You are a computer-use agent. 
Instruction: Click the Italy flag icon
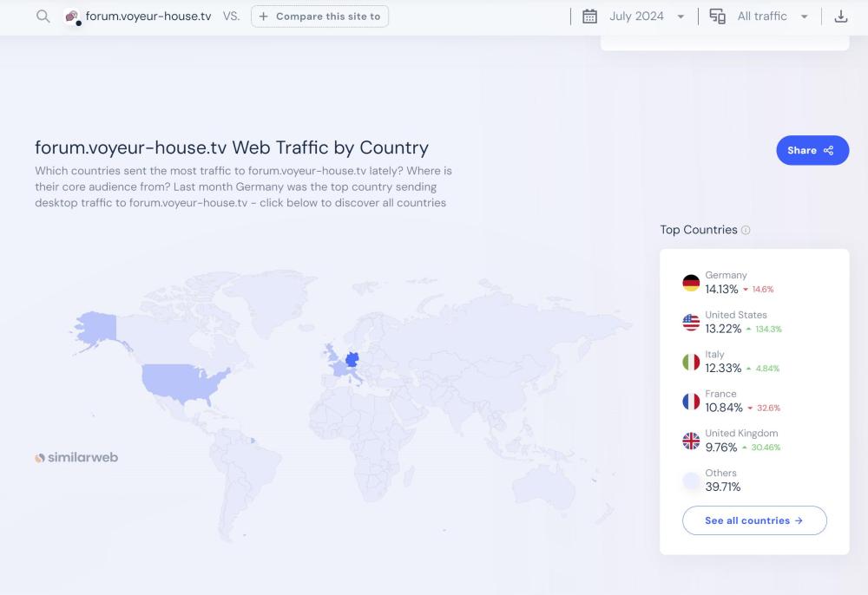[691, 363]
